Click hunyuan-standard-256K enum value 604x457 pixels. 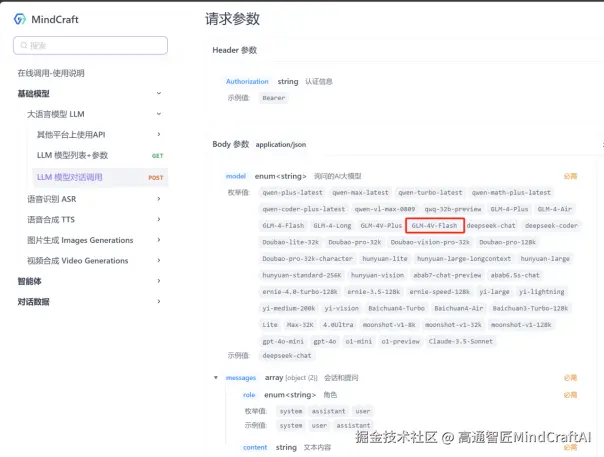coord(302,275)
